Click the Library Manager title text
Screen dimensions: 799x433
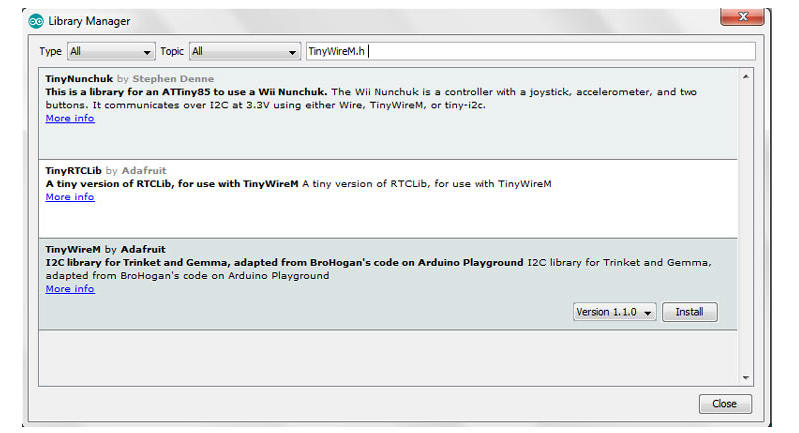point(88,21)
